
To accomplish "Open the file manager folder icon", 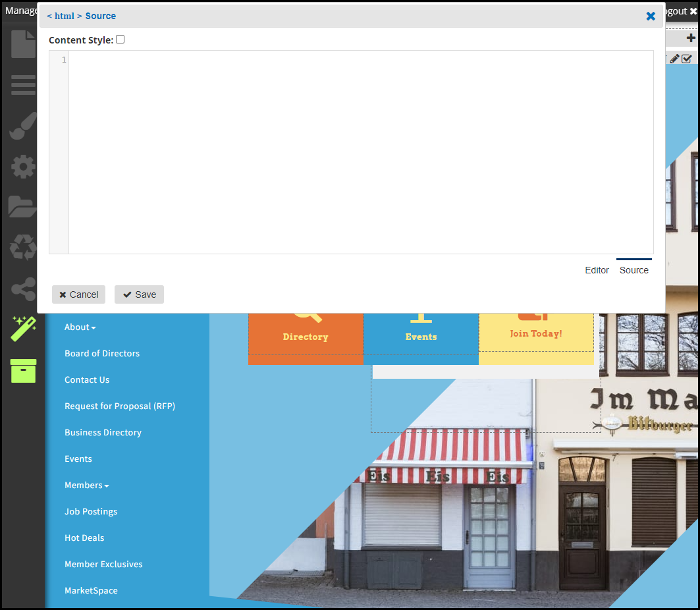I will [x=22, y=207].
